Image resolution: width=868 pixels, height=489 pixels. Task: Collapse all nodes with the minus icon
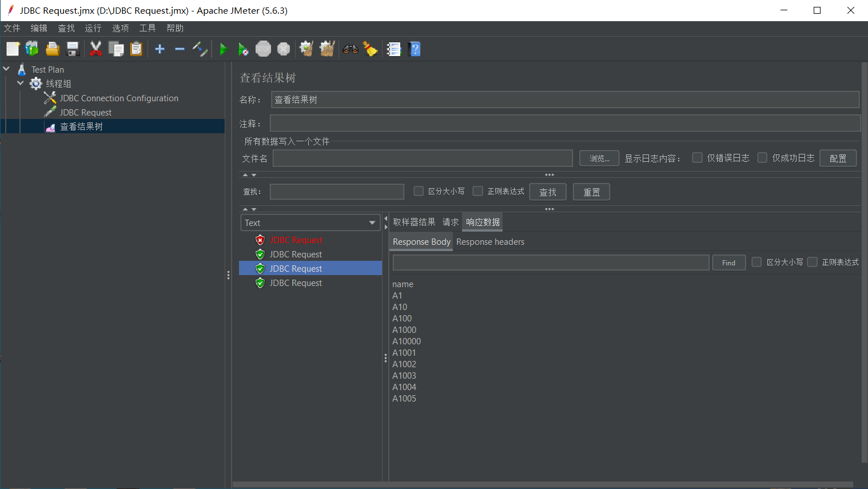pos(180,49)
